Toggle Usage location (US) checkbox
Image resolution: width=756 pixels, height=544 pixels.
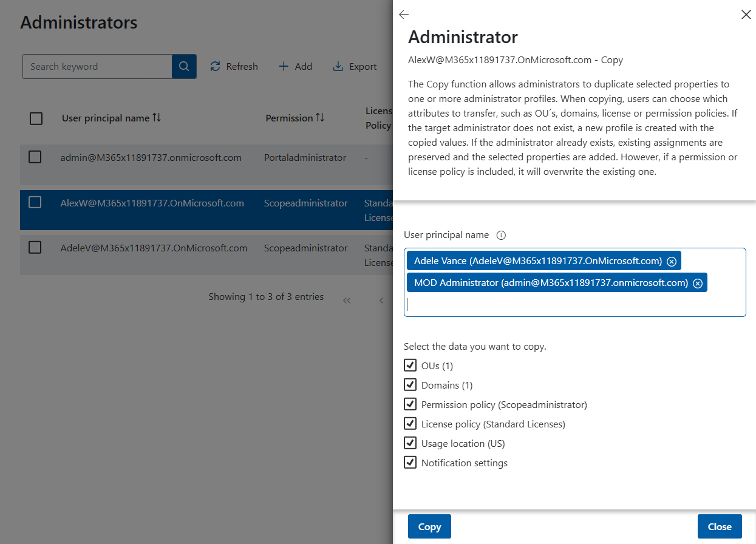point(410,443)
